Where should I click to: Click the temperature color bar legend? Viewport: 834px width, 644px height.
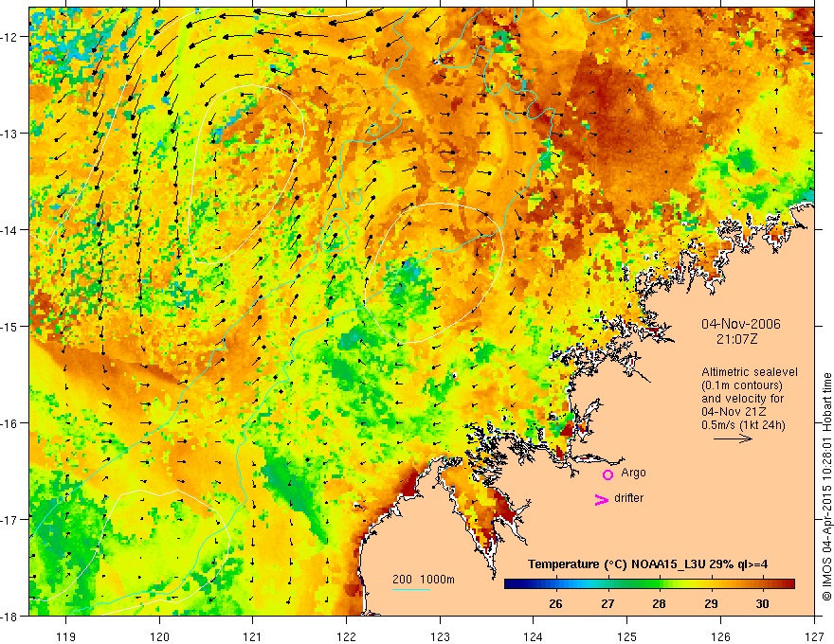[649, 584]
